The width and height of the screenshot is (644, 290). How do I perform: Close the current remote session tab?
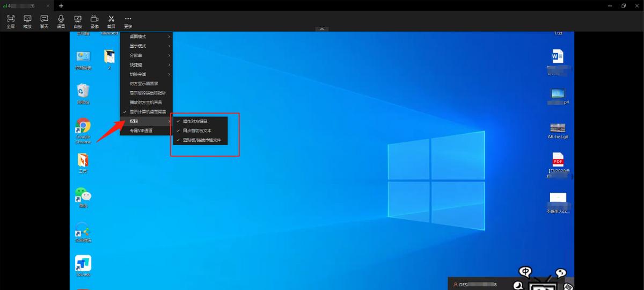point(49,5)
